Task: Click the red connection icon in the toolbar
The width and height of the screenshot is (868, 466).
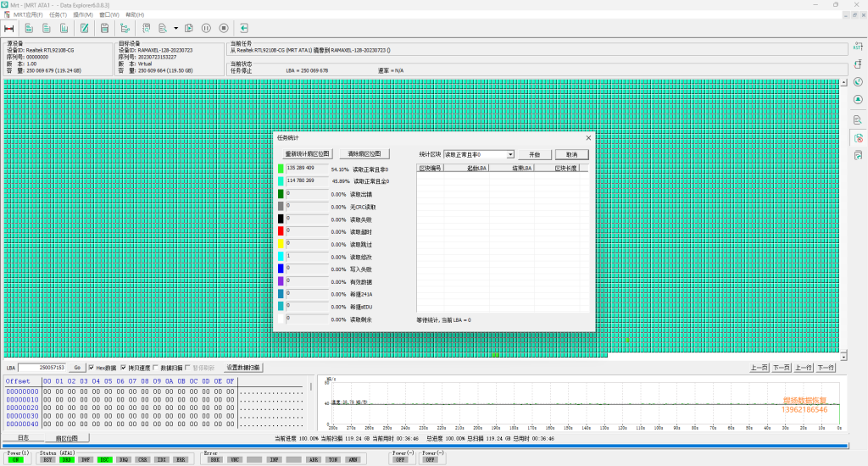Action: click(x=8, y=28)
